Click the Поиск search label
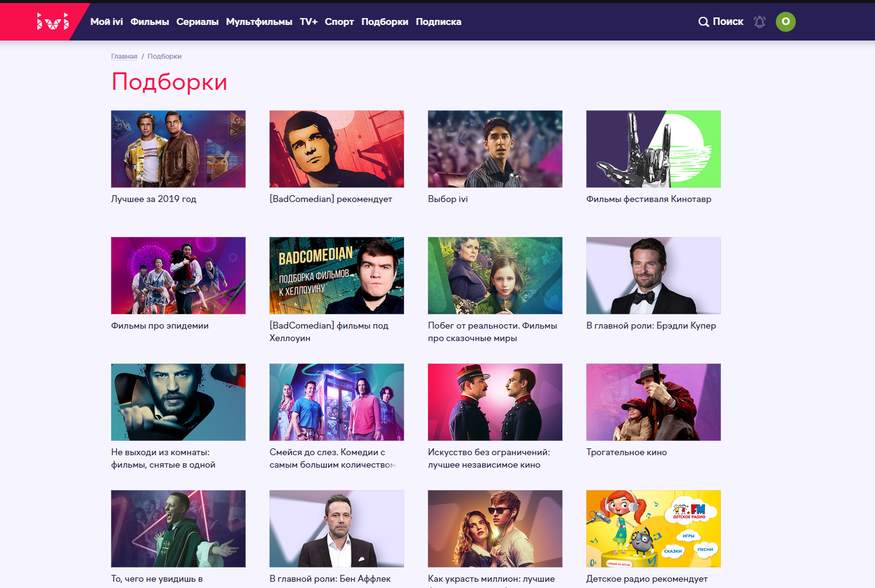The height and width of the screenshot is (588, 875). coord(728,22)
